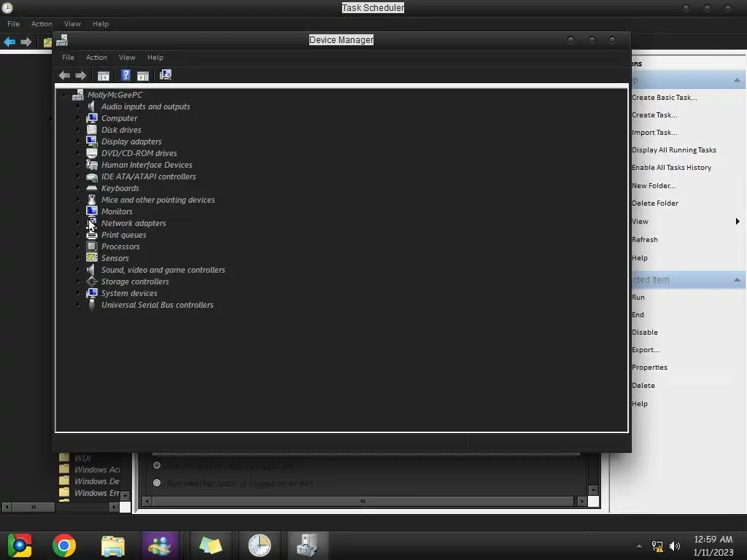This screenshot has height=560, width=747.
Task: Click the Disk drives icon
Action: coord(91,130)
